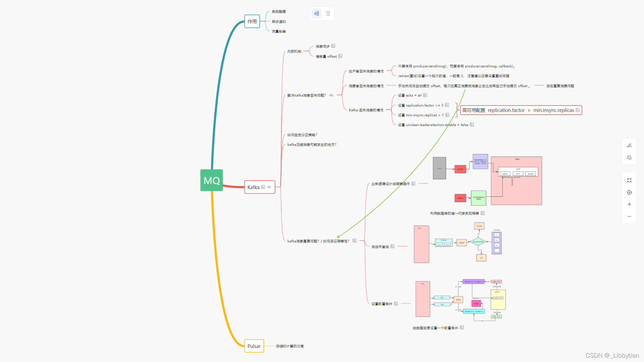
Task: Open note icon beside 设置前置条件
Action: pyautogui.click(x=396, y=304)
